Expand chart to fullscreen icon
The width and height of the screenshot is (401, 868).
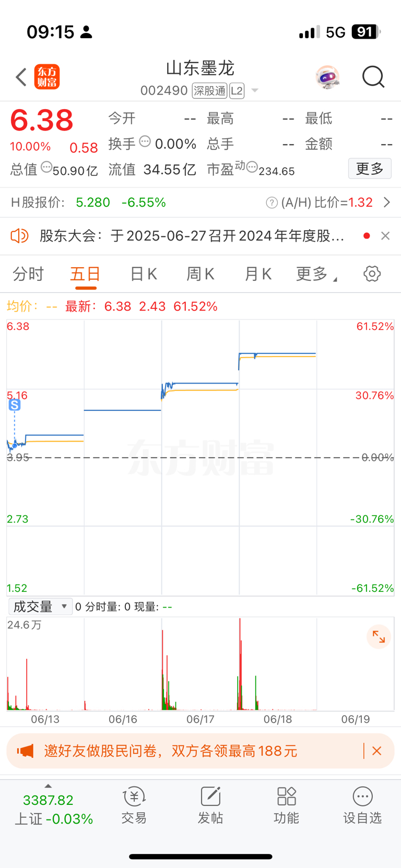click(379, 637)
